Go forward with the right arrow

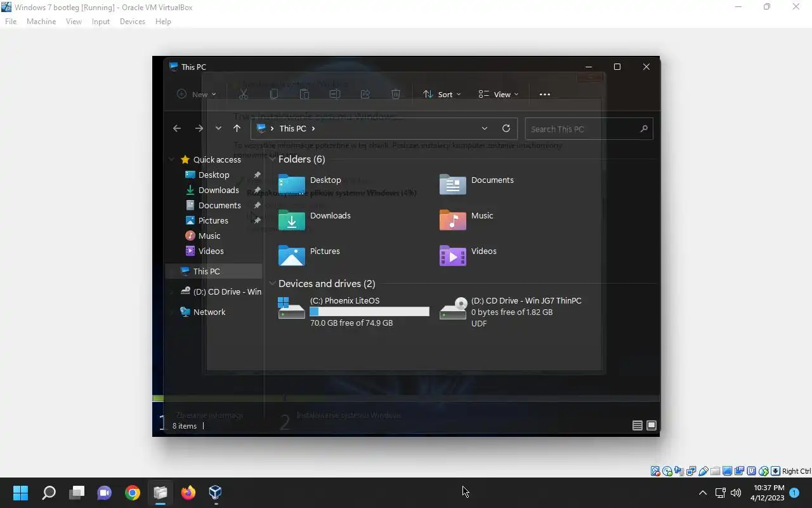coord(199,128)
